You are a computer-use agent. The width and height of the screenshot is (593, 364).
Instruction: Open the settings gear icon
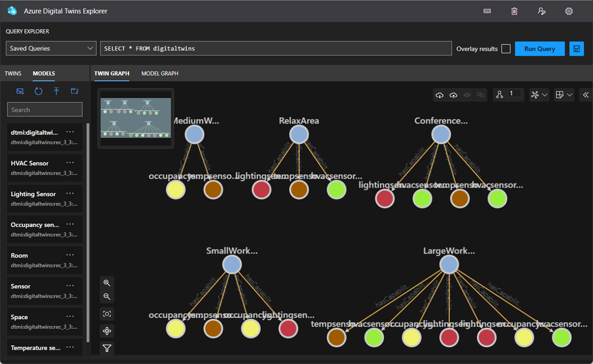[x=569, y=11]
